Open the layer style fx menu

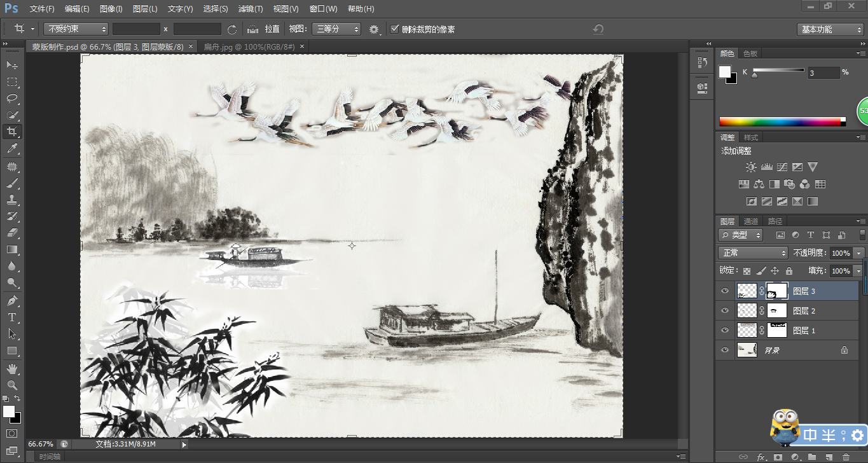[761, 457]
